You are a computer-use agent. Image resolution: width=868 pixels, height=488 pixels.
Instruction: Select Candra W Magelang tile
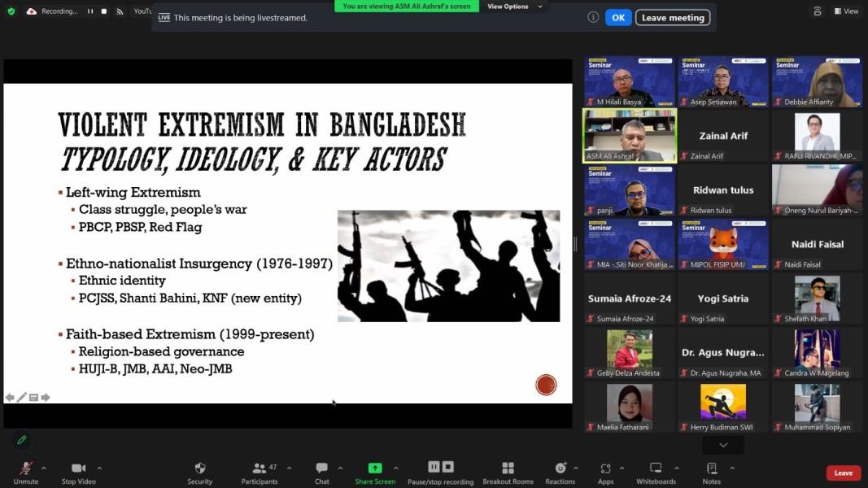[x=817, y=352]
